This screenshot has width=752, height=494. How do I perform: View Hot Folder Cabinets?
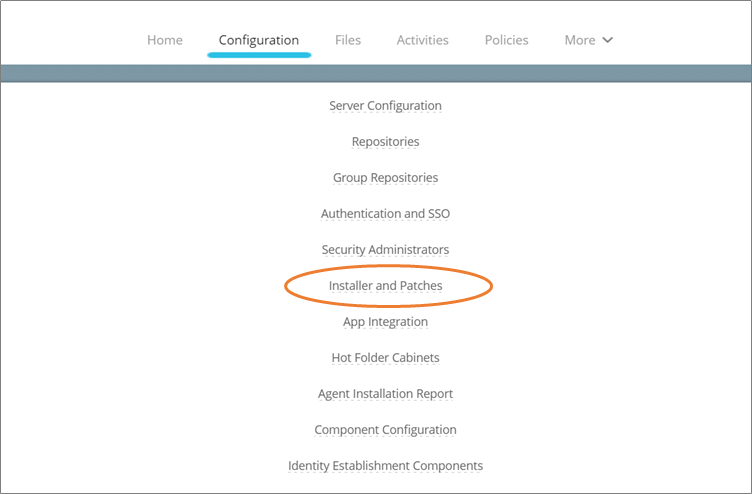[x=385, y=358]
